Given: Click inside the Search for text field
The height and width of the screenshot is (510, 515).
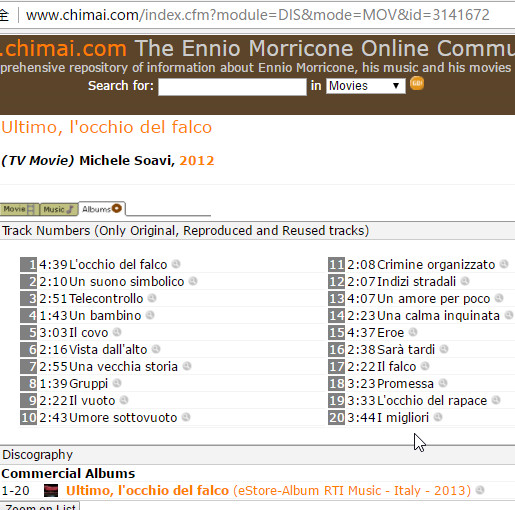Looking at the screenshot, I should click(x=232, y=87).
